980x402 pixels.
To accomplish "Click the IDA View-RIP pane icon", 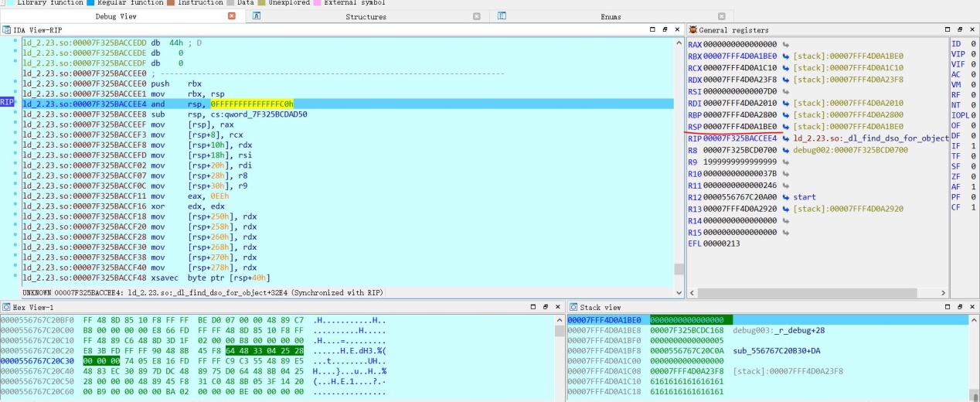I will click(x=8, y=30).
